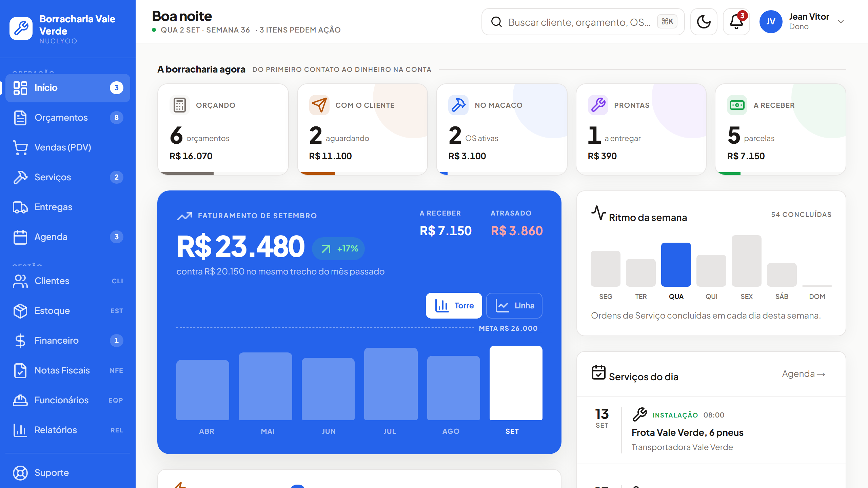Open Notas Fiscais document icon
Screen dimensions: 868x488
pos(20,370)
